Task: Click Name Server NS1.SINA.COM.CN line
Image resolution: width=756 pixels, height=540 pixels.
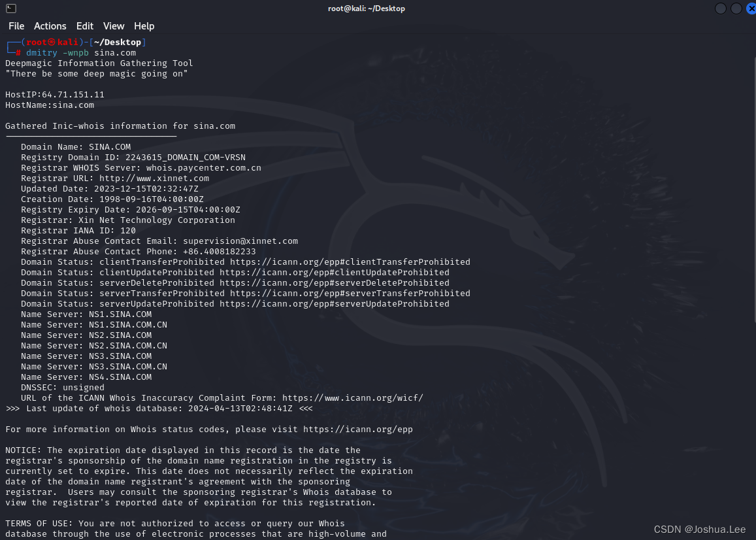Action: point(94,325)
